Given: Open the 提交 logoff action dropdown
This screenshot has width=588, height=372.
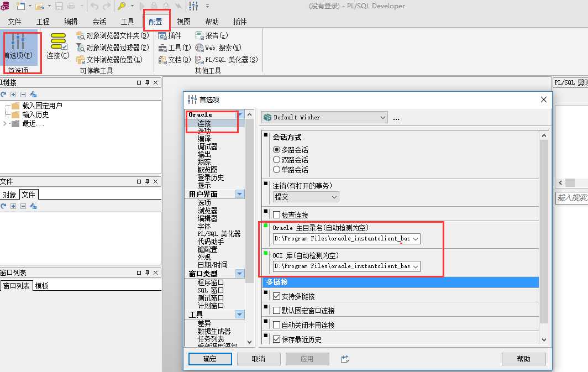Looking at the screenshot, I should 306,197.
